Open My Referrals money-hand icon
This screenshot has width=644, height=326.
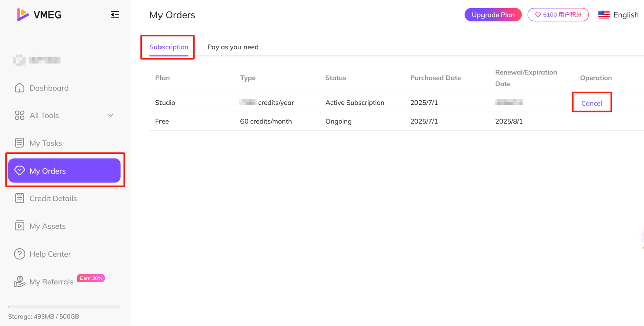click(x=19, y=282)
